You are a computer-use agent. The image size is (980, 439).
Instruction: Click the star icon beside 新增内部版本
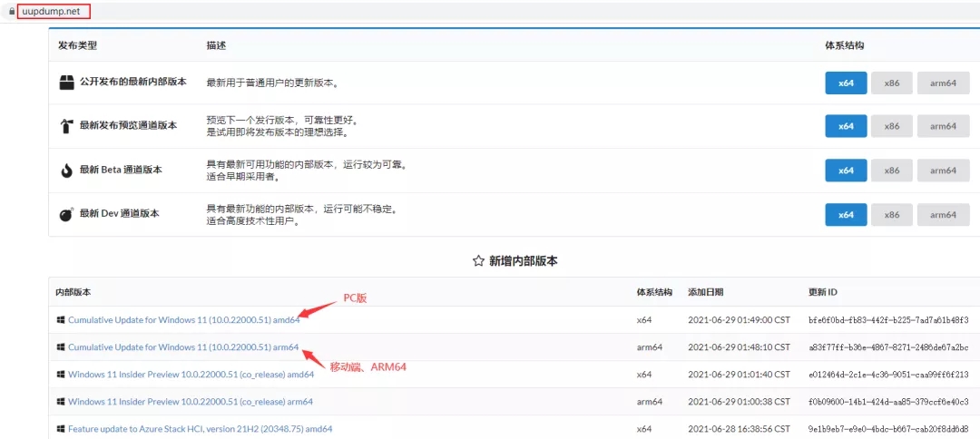click(x=478, y=261)
